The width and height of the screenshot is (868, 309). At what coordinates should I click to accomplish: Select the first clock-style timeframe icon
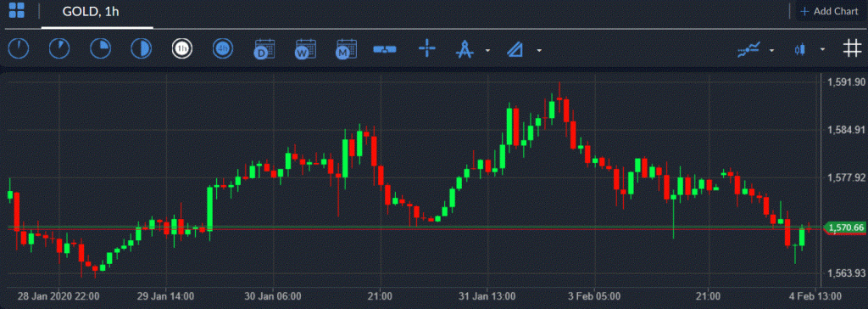click(x=19, y=49)
